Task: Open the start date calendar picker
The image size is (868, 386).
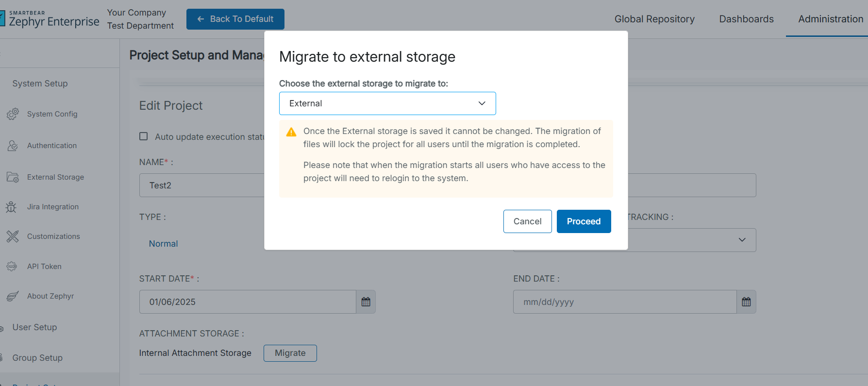Action: pos(366,302)
